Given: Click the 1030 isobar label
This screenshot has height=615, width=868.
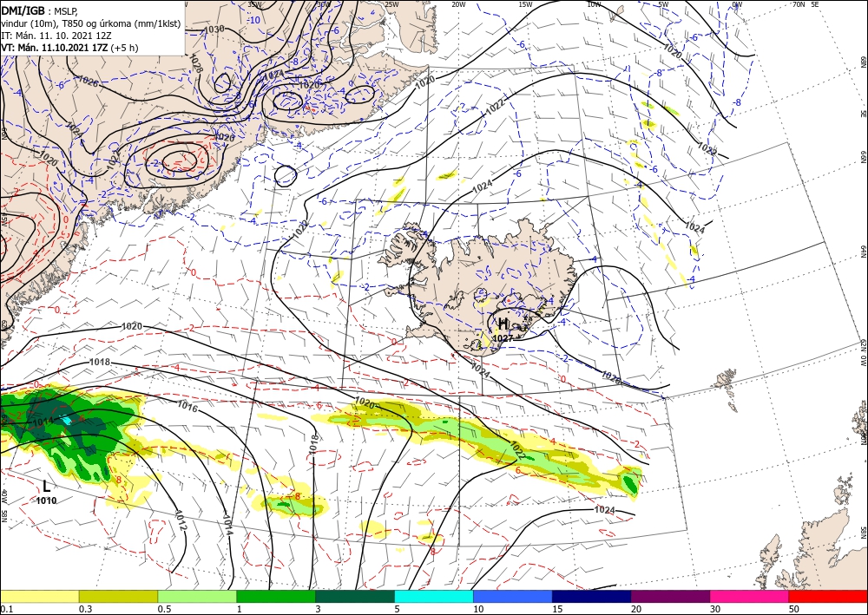Looking at the screenshot, I should click(x=214, y=29).
